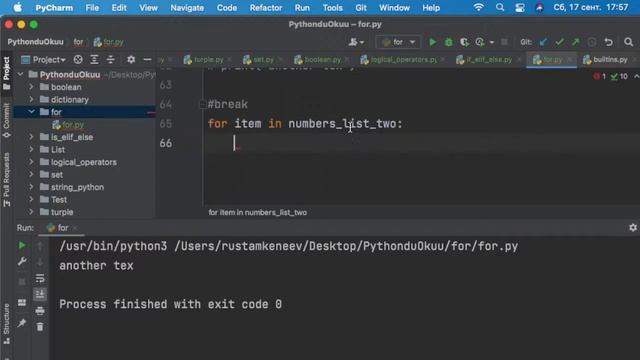
Task: Expand the dictionary folder
Action: 31,99
